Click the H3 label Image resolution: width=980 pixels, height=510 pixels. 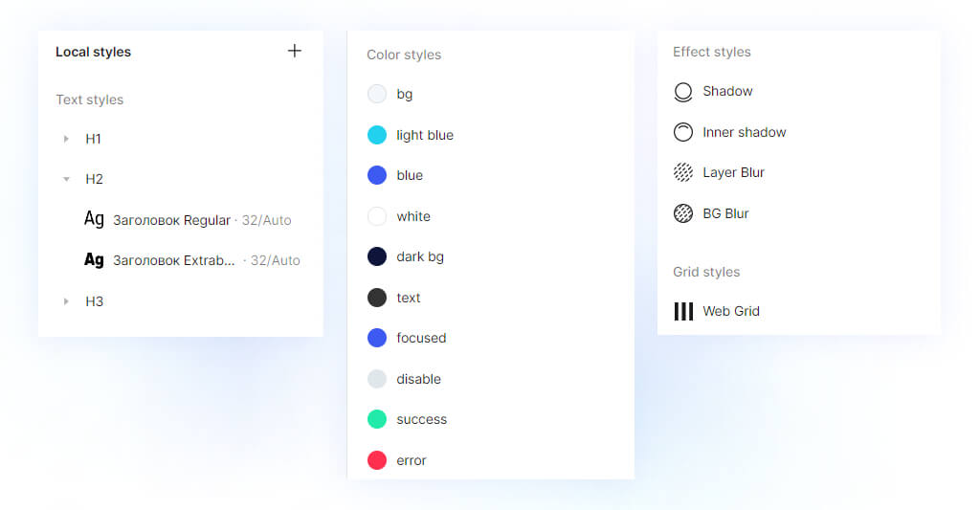coord(94,301)
